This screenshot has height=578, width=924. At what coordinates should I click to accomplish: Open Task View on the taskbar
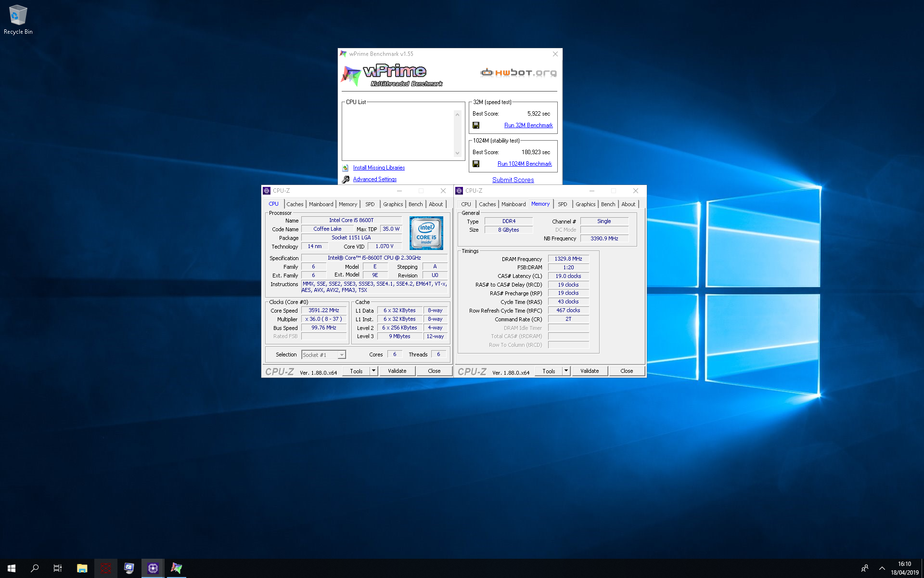pos(58,568)
